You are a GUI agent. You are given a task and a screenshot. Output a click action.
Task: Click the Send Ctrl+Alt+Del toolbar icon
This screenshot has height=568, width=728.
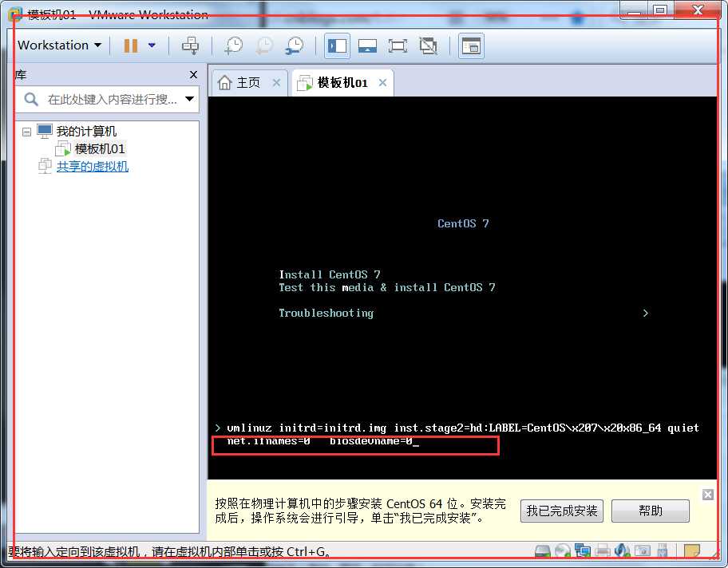click(190, 45)
